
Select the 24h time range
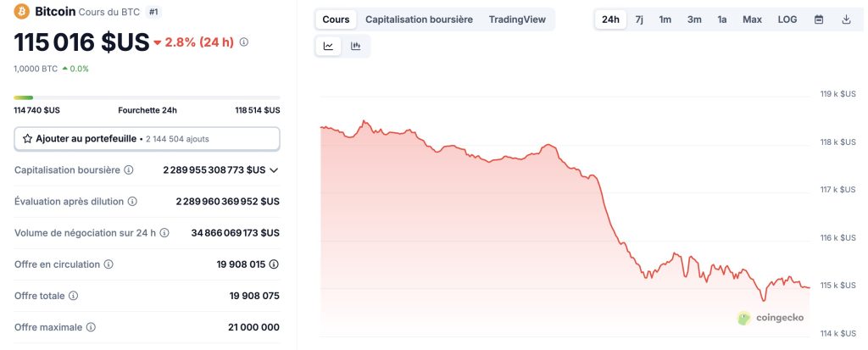[610, 19]
